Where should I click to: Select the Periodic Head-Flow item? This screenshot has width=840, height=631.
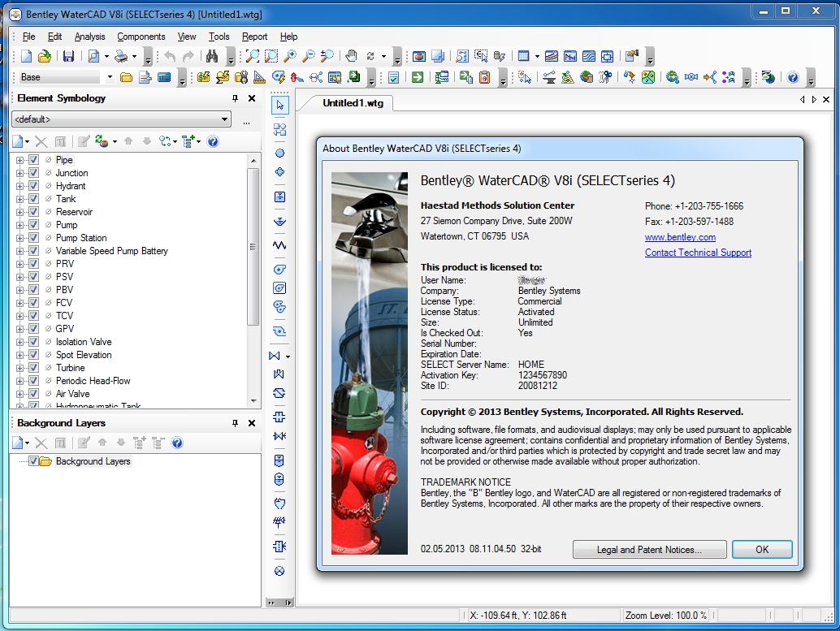93,381
